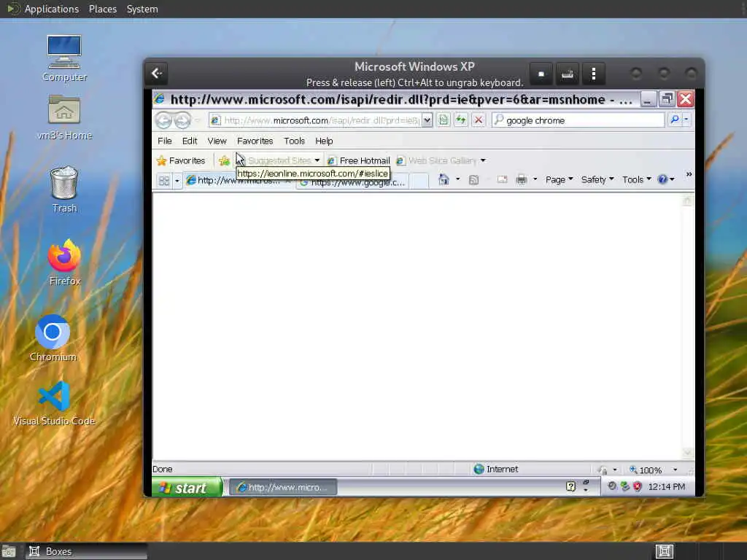This screenshot has width=747, height=560.
Task: Click Add to Favorites Bar star icon
Action: pos(224,160)
